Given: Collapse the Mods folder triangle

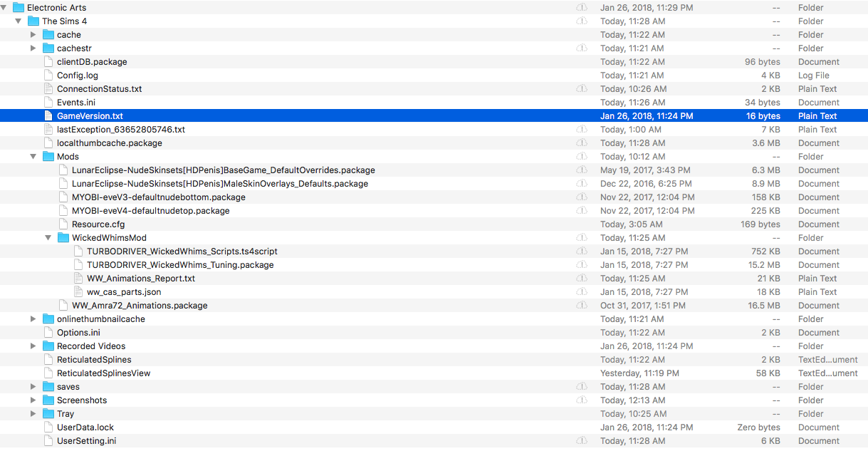Looking at the screenshot, I should click(x=33, y=157).
